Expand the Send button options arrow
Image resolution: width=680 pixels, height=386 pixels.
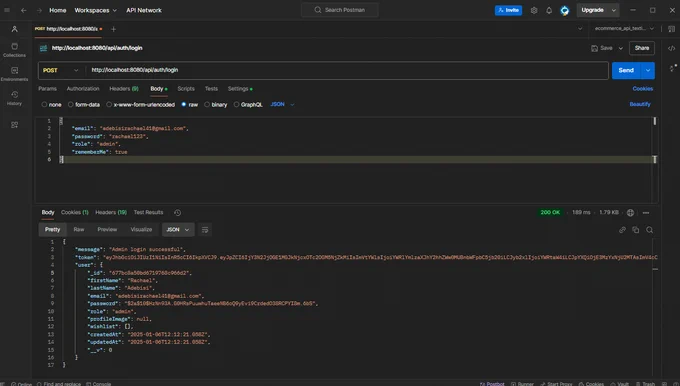(647, 70)
